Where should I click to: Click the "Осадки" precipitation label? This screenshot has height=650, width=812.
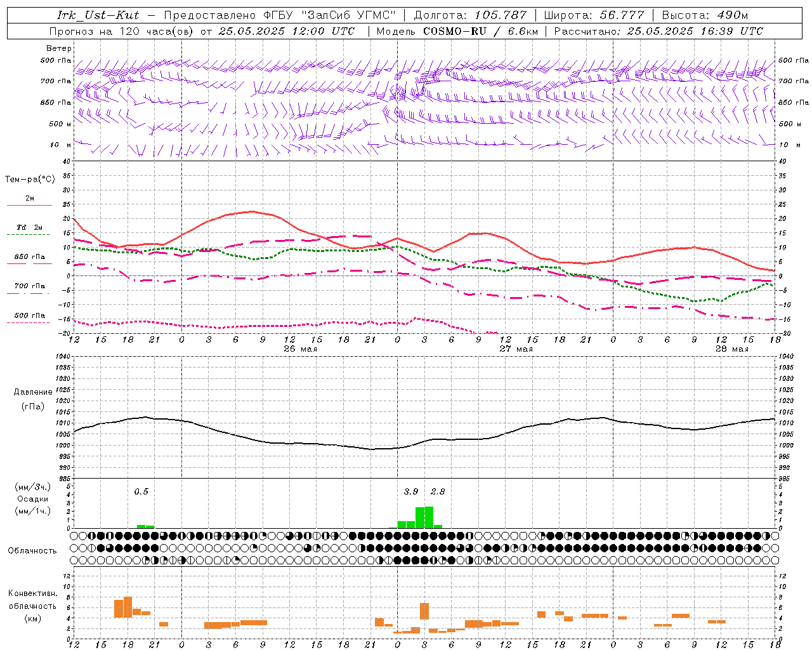click(x=32, y=499)
